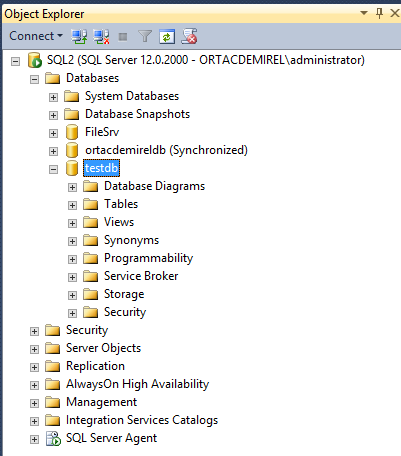This screenshot has width=401, height=456.
Task: Select Integration Services Catalogs item
Action: click(x=142, y=420)
